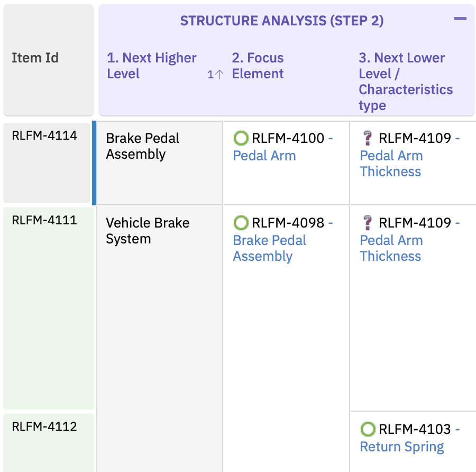Open Pedal Arm Thickness link in RLFM-4111 row

pyautogui.click(x=391, y=248)
